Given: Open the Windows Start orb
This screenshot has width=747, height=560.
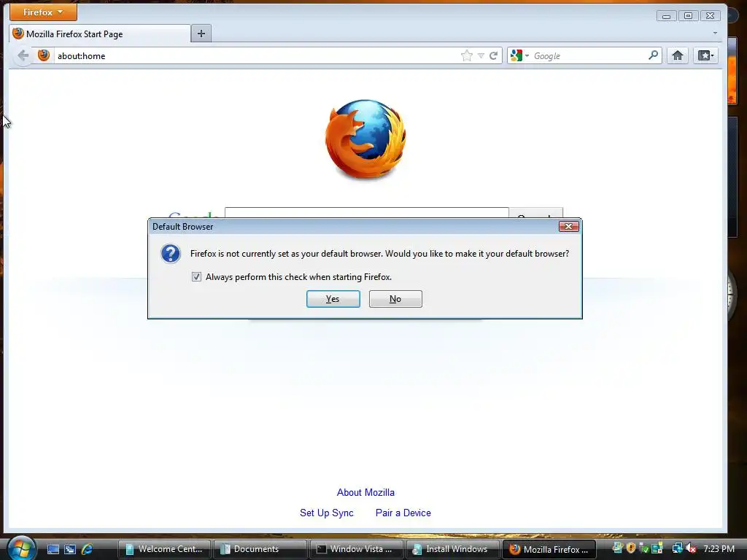Looking at the screenshot, I should (21, 548).
